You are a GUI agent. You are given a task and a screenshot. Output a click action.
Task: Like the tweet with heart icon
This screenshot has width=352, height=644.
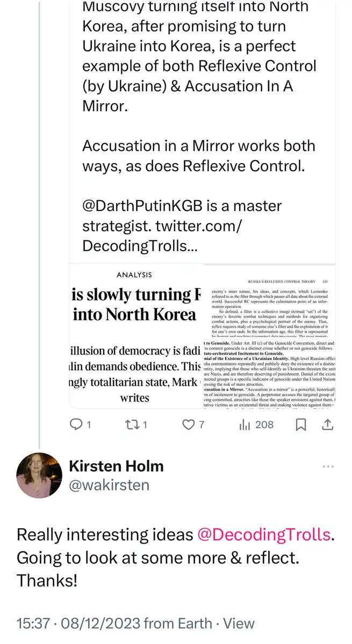(x=188, y=425)
